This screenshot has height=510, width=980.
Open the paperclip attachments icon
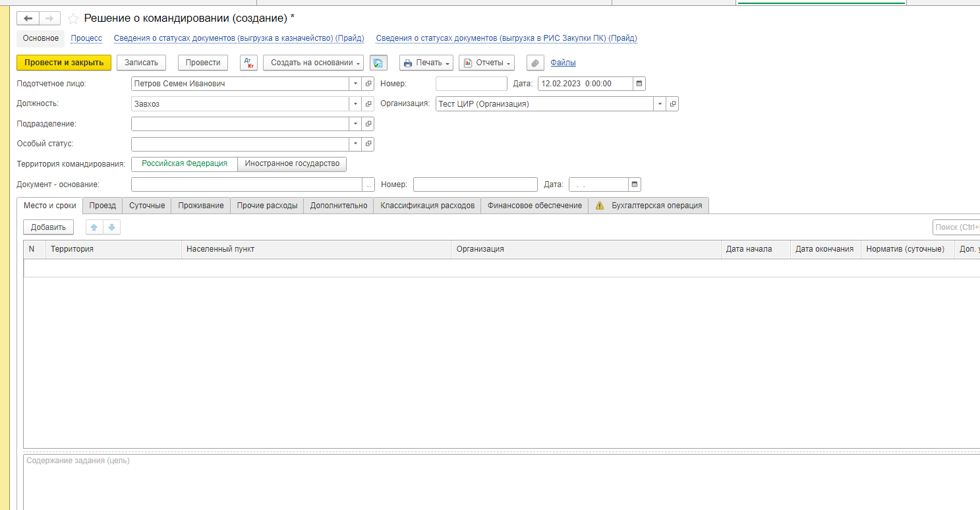535,63
